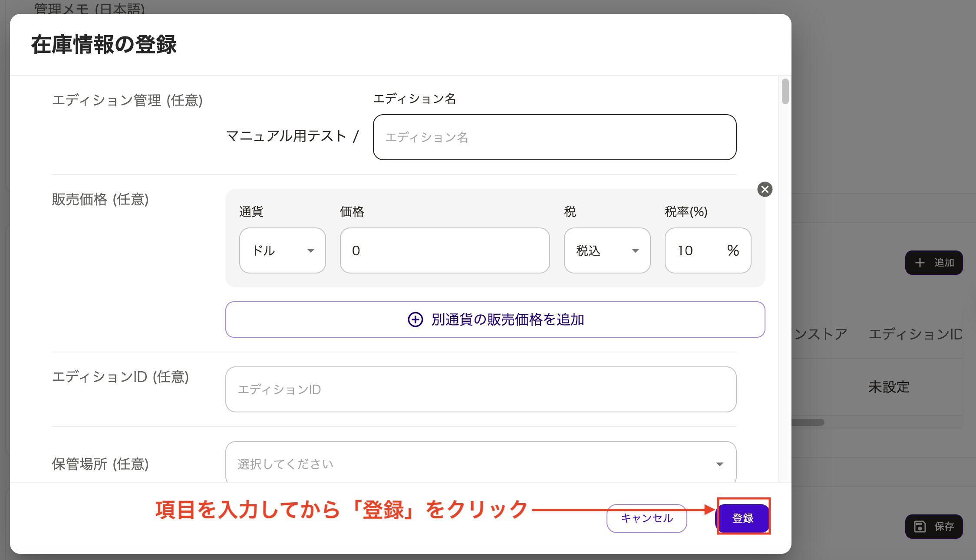Click the 保管場所 (任意) label
Viewport: 976px width, 560px height.
[100, 464]
